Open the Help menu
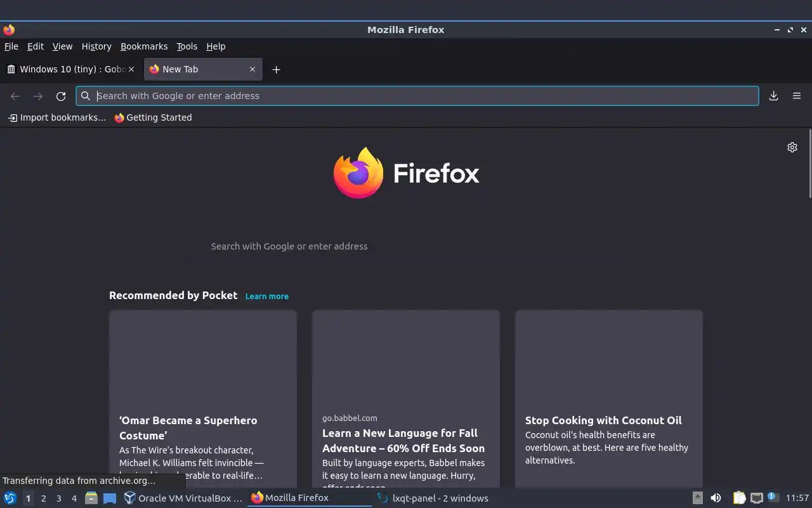The image size is (812, 508). (216, 46)
